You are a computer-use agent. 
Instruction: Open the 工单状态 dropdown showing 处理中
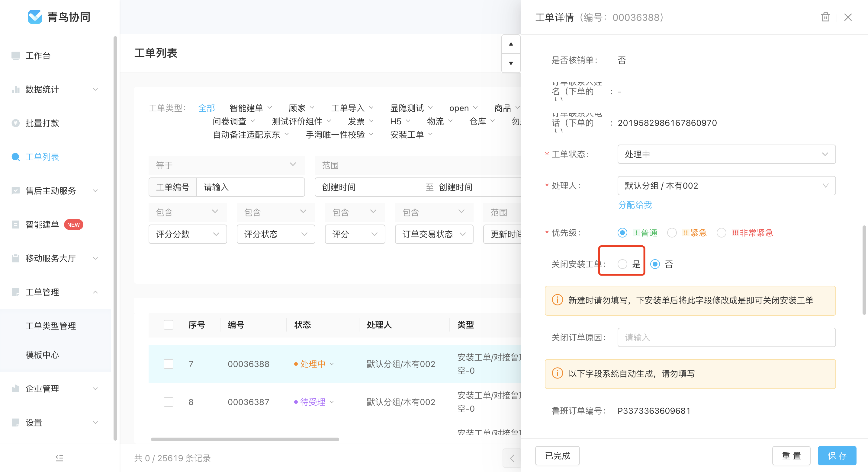pos(726,154)
